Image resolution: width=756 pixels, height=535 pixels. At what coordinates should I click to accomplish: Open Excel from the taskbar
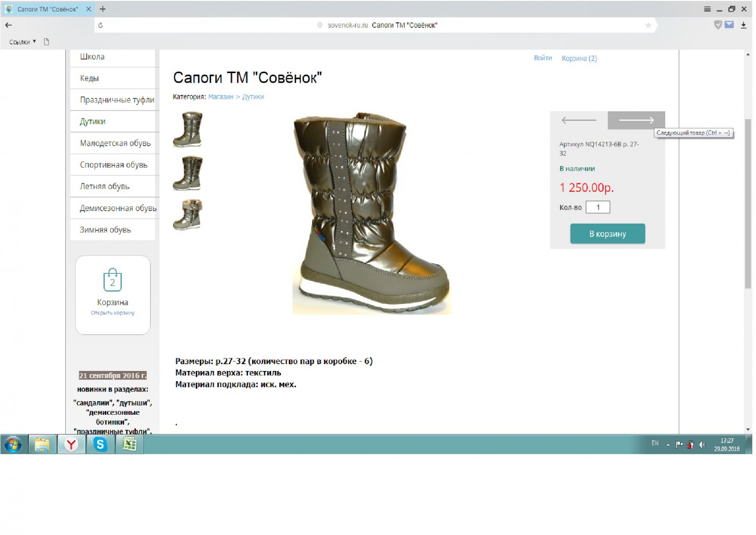click(129, 445)
